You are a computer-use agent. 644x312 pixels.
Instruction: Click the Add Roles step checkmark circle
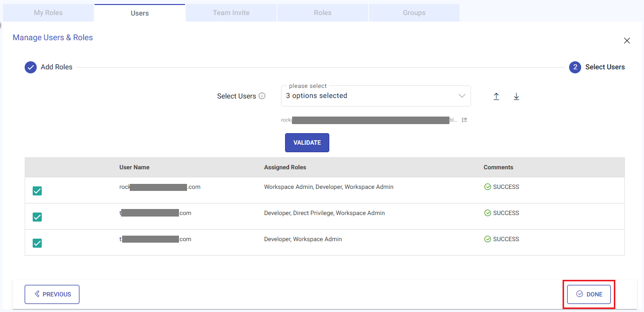tap(31, 67)
